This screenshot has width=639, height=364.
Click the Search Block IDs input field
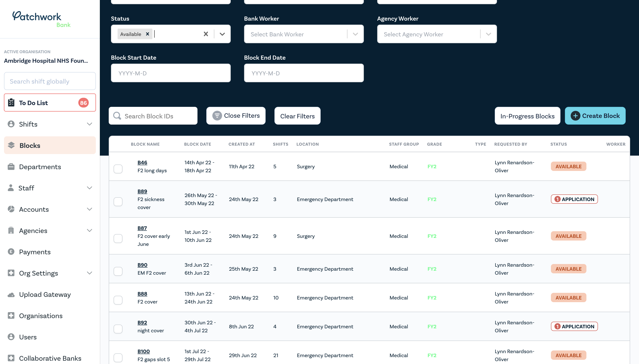pyautogui.click(x=154, y=116)
